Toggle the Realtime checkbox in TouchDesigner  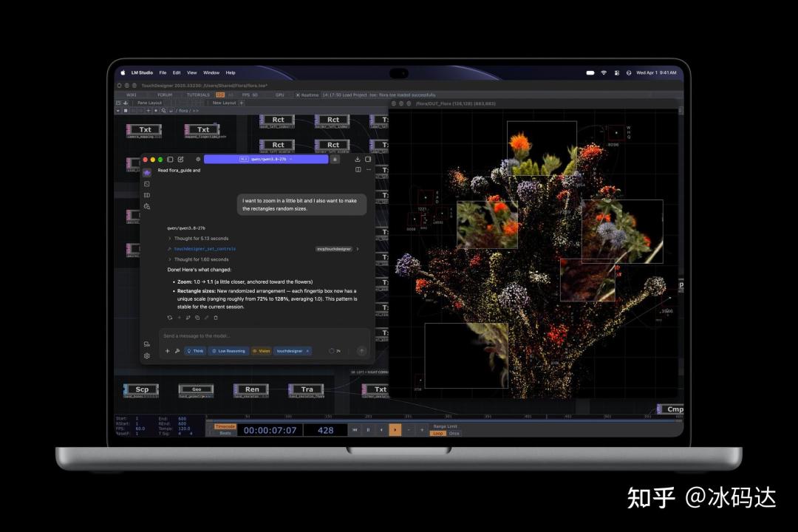pos(299,95)
